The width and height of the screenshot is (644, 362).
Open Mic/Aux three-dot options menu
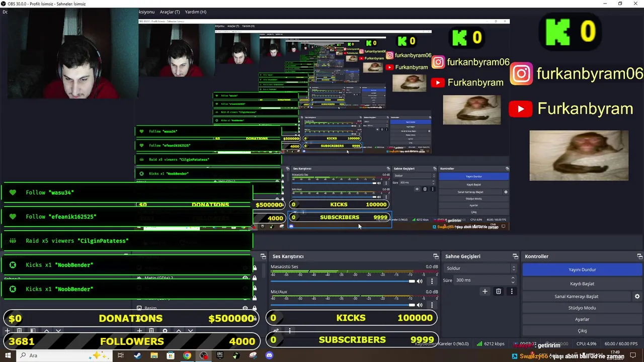[431, 305]
